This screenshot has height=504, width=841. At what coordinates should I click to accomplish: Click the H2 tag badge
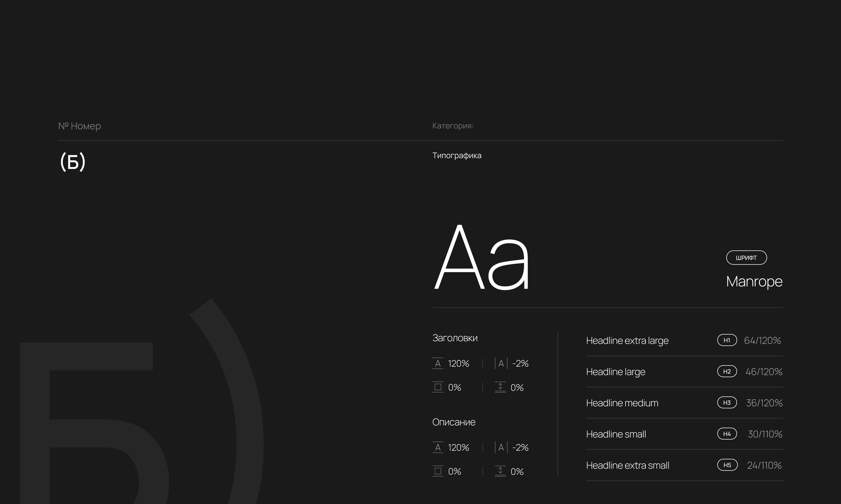point(727,371)
